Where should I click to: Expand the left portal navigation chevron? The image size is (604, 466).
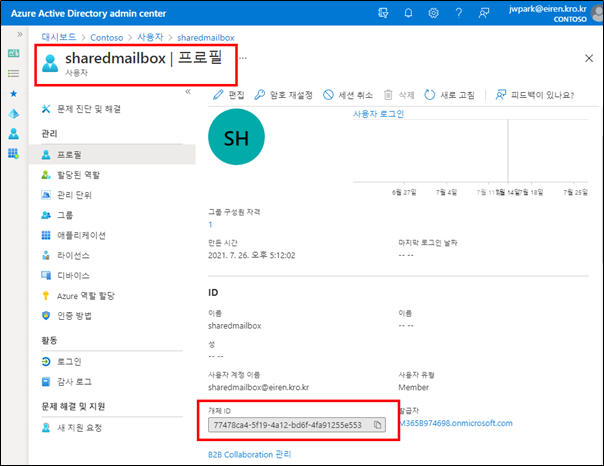(19, 34)
